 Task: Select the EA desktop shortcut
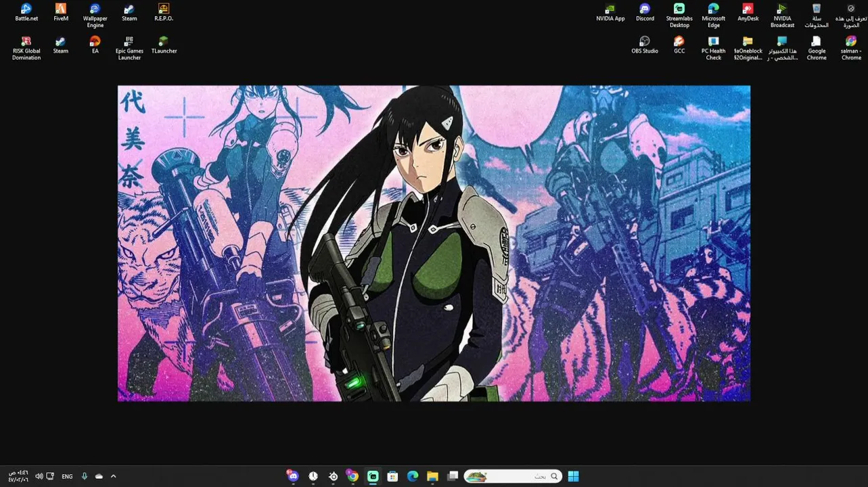click(95, 45)
